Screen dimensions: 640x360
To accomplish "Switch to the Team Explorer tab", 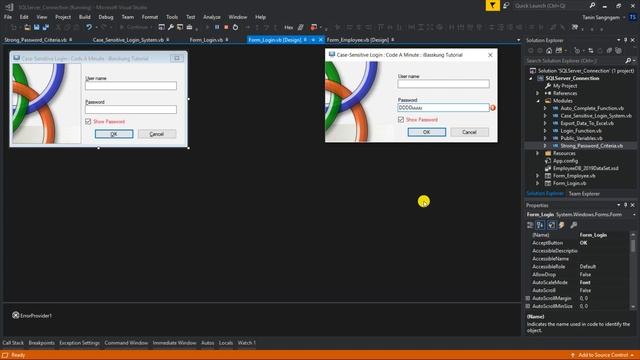I will pos(584,194).
